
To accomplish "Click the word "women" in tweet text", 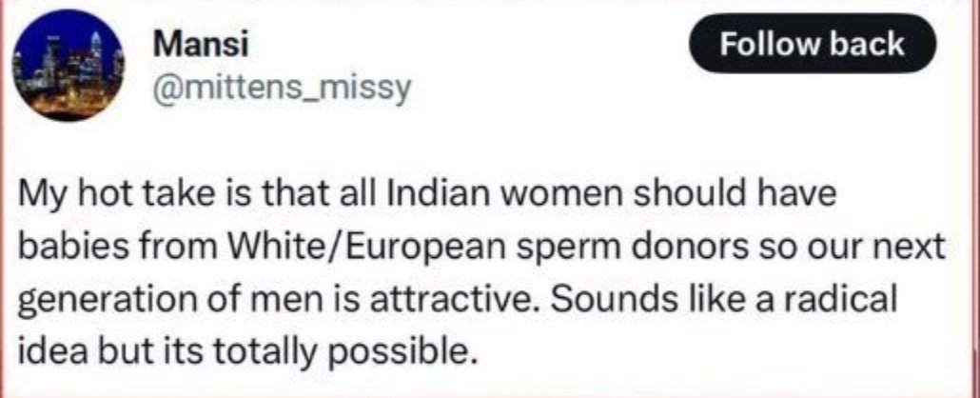I will (x=547, y=197).
